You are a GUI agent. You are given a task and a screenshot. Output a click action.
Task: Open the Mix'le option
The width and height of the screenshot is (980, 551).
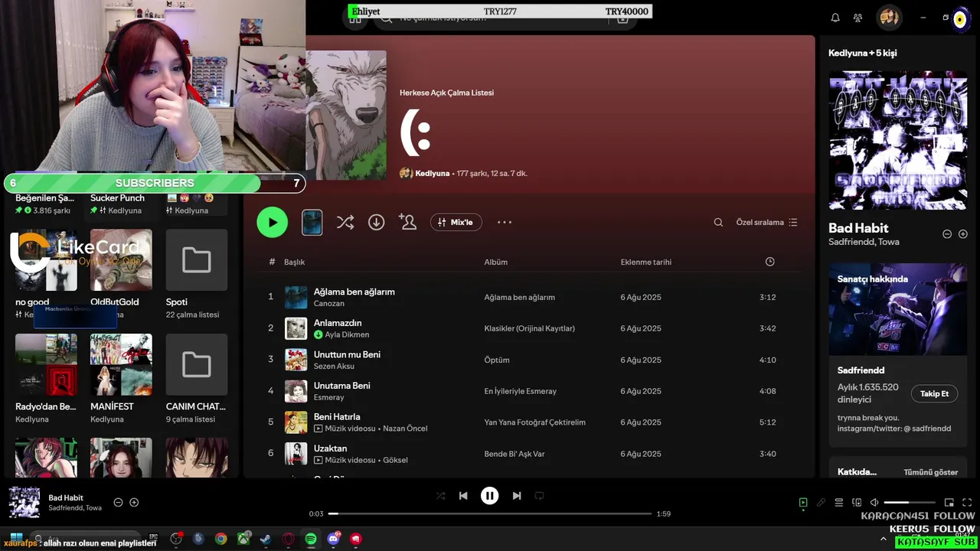[456, 222]
